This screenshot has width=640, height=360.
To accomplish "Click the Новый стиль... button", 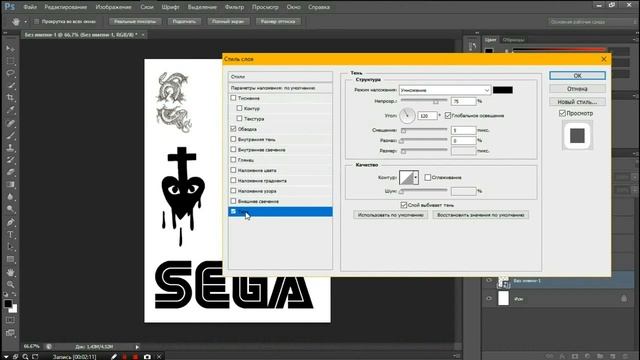I will point(577,102).
